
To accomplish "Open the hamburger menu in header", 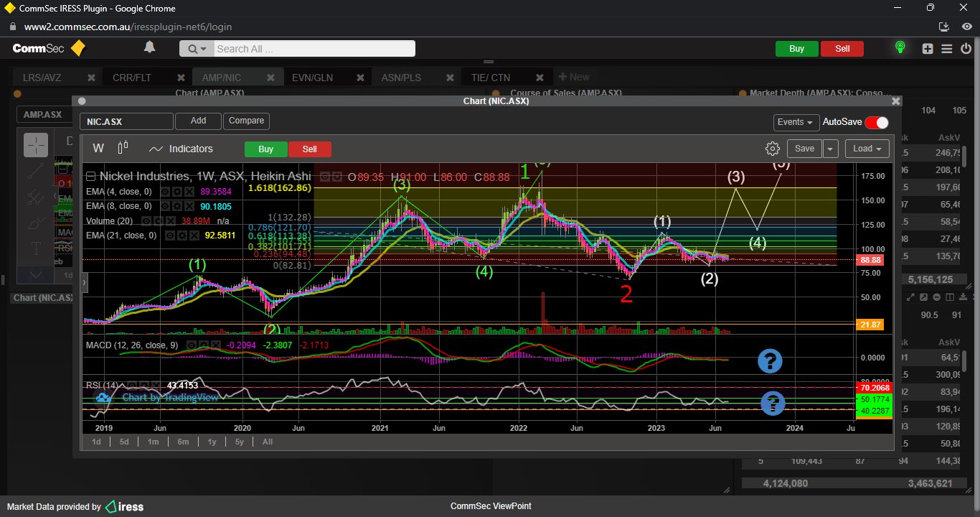I will tap(946, 49).
